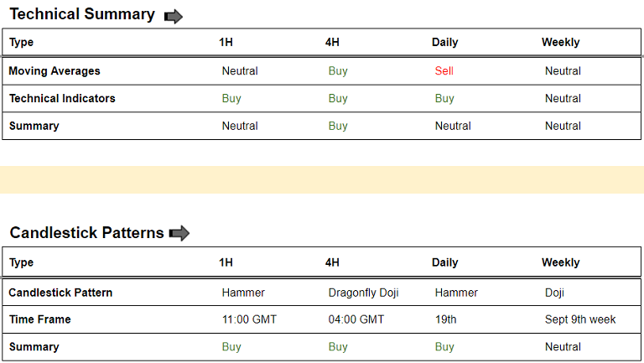Select the 4H column header in Technical Summary
Image resolution: width=644 pixels, height=363 pixels.
coord(332,42)
